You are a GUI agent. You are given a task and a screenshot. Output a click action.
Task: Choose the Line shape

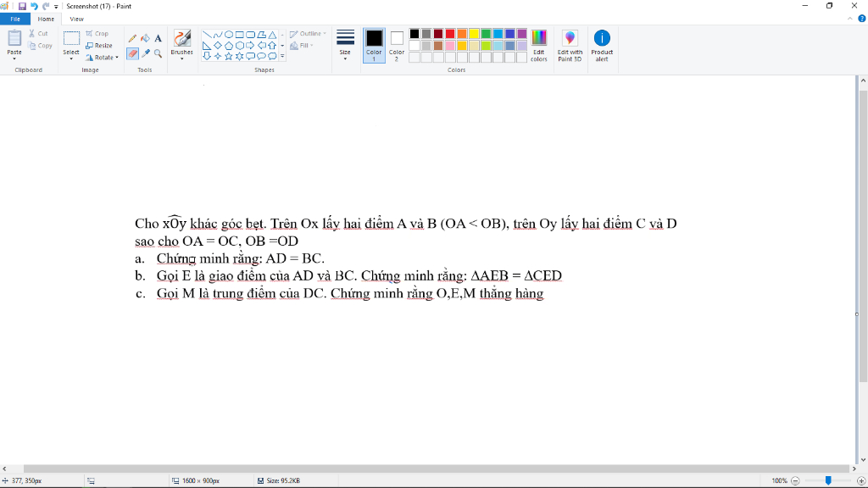(x=207, y=34)
